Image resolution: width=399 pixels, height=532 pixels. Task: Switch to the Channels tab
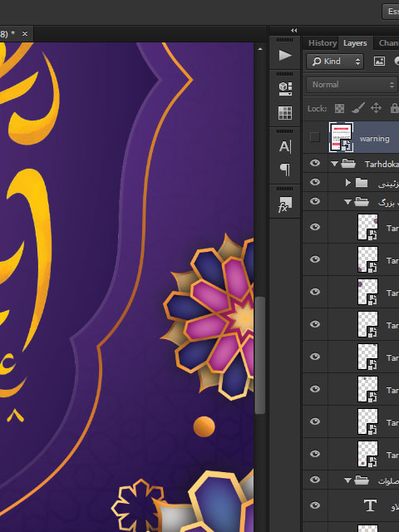point(389,43)
